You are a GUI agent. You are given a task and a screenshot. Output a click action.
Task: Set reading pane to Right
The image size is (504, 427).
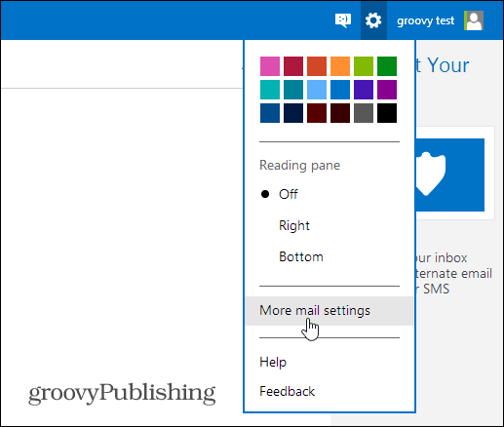click(294, 225)
